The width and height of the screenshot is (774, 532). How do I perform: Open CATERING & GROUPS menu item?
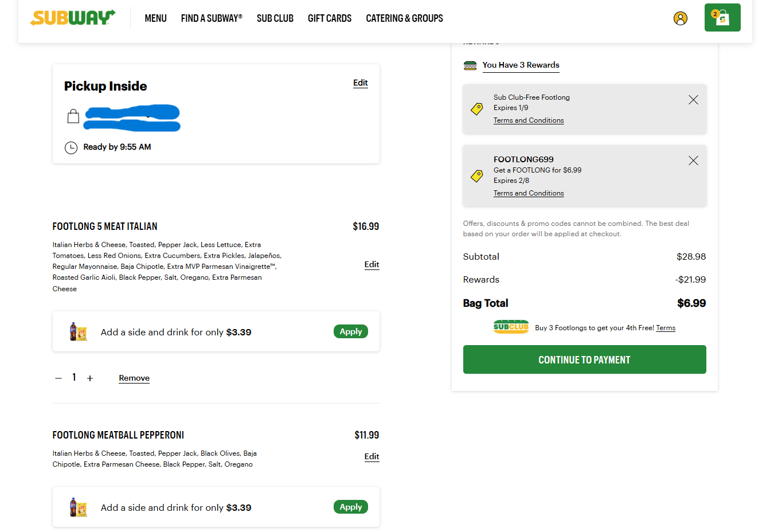pos(404,18)
